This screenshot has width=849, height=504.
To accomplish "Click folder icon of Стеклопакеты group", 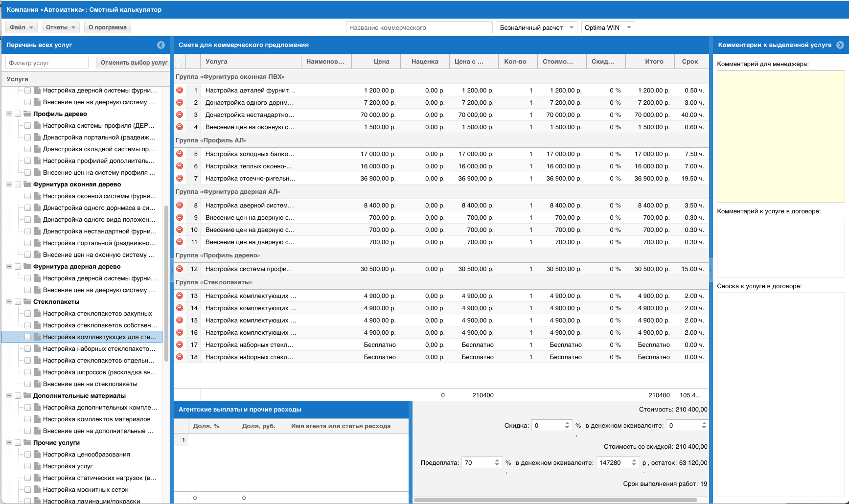I will 27,301.
